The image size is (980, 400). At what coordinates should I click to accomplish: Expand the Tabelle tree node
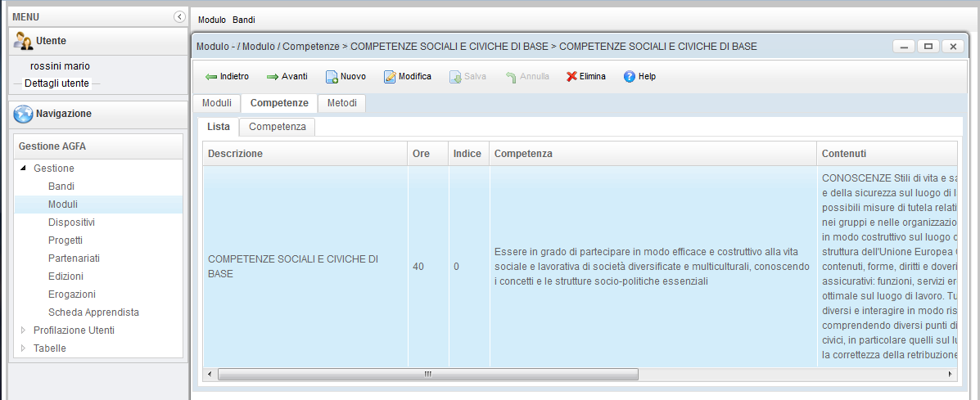coord(23,348)
